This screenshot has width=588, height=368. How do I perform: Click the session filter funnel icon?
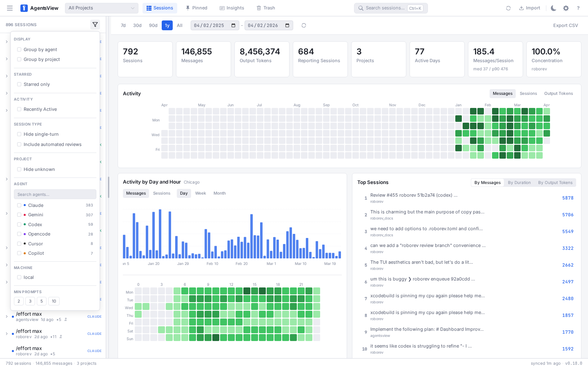[95, 25]
